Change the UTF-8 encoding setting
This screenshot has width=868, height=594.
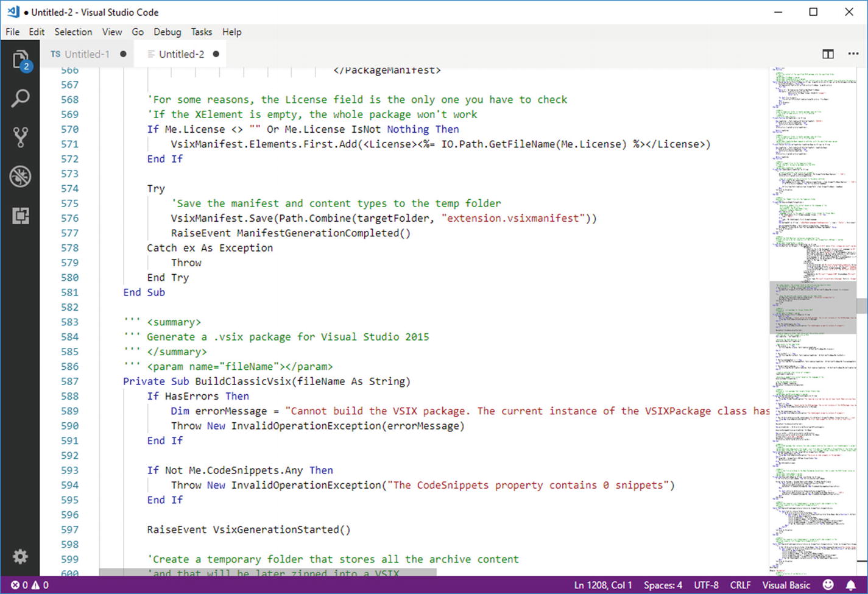click(707, 584)
